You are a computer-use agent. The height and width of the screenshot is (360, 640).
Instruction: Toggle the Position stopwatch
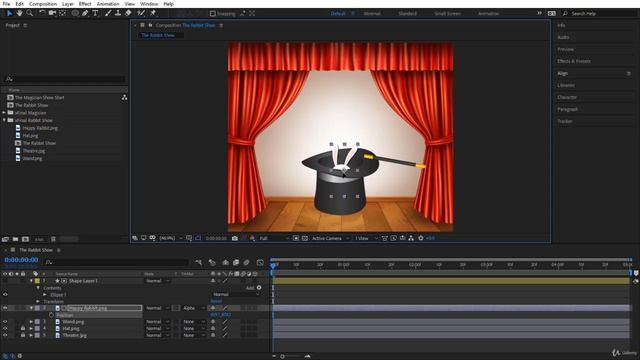pyautogui.click(x=51, y=315)
